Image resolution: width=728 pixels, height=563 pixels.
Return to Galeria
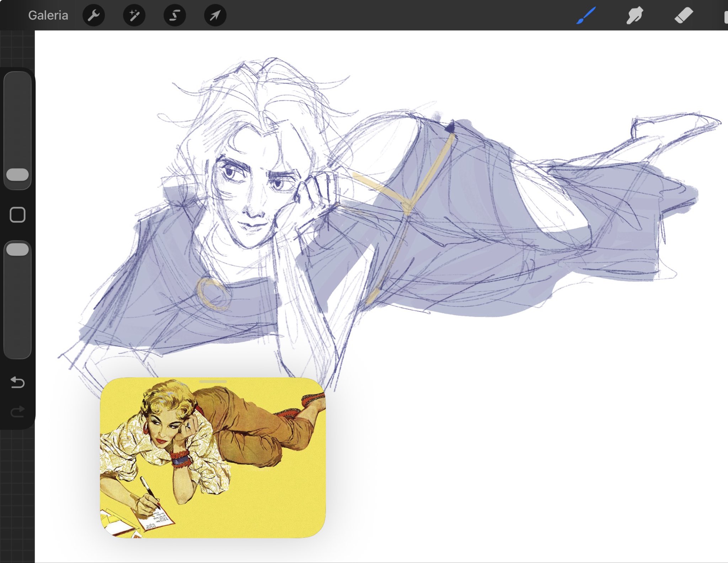[48, 15]
